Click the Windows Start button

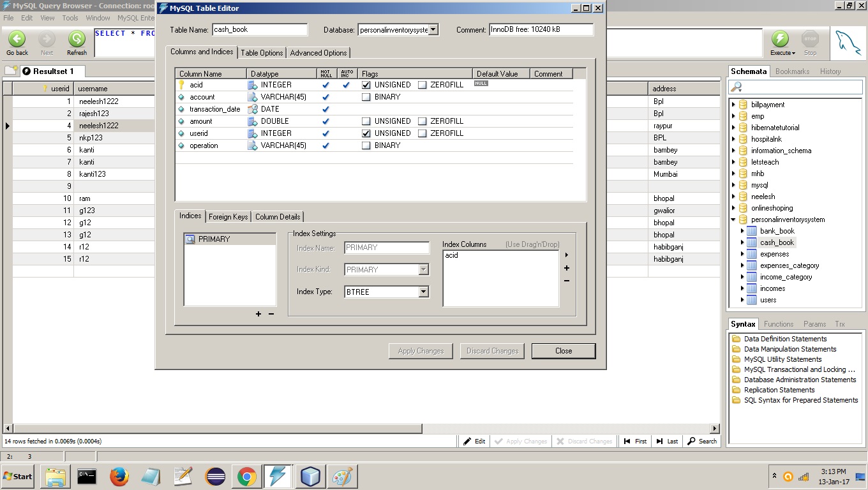(18, 477)
